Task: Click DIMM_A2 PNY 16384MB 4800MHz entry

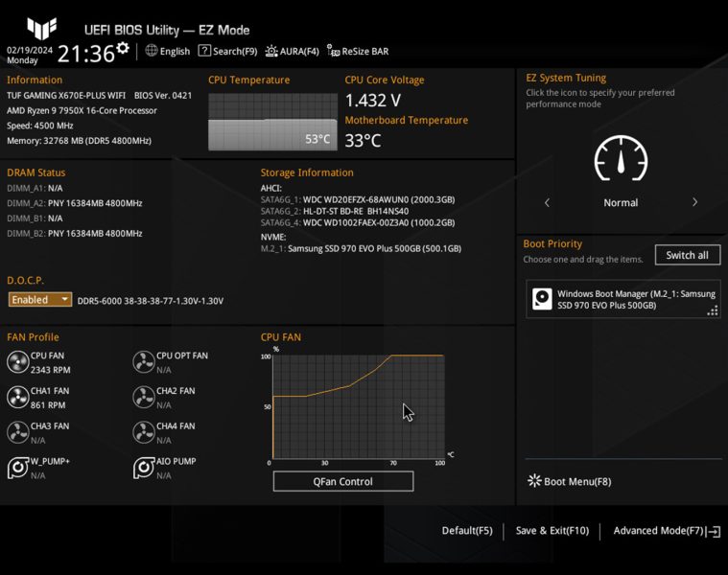Action: pyautogui.click(x=74, y=203)
